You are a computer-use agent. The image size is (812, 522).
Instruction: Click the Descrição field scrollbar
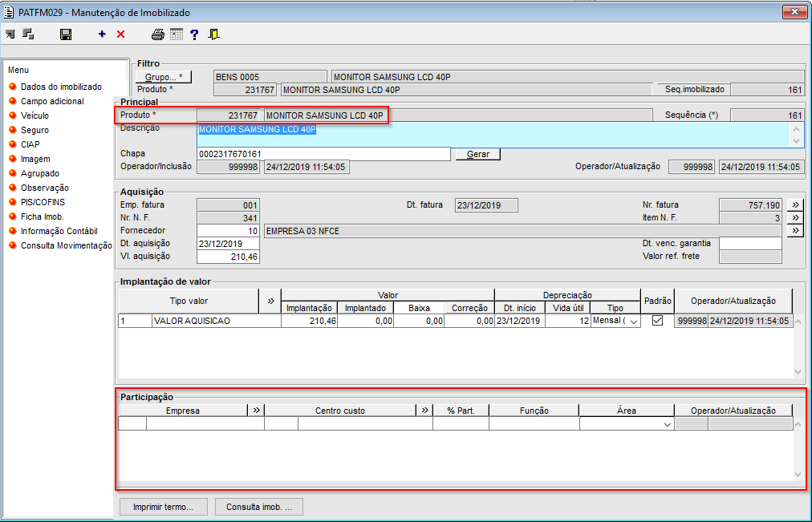point(796,135)
